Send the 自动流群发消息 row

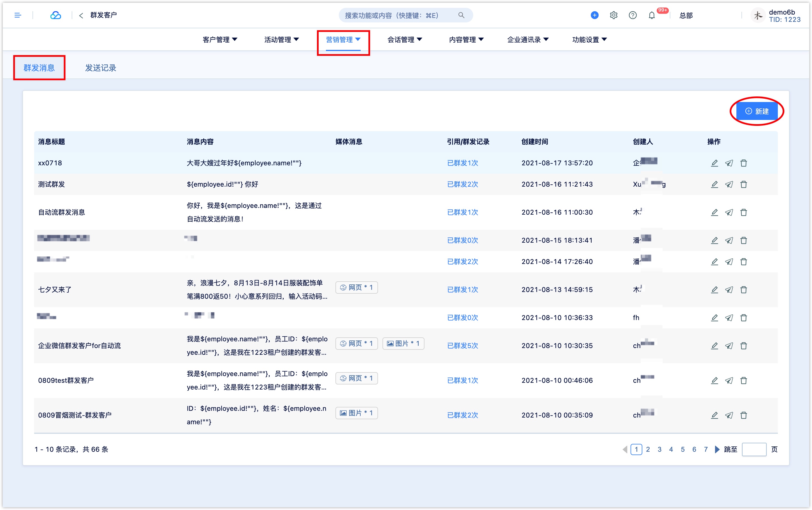[x=729, y=212]
